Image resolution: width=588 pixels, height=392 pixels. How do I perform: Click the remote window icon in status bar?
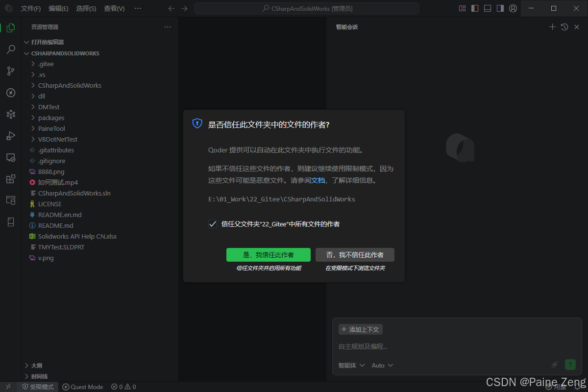8,387
